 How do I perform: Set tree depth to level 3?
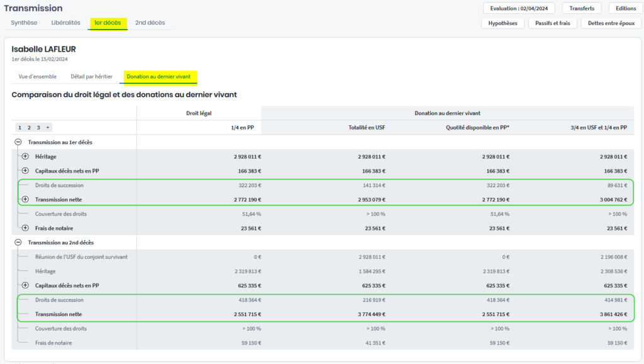point(38,128)
